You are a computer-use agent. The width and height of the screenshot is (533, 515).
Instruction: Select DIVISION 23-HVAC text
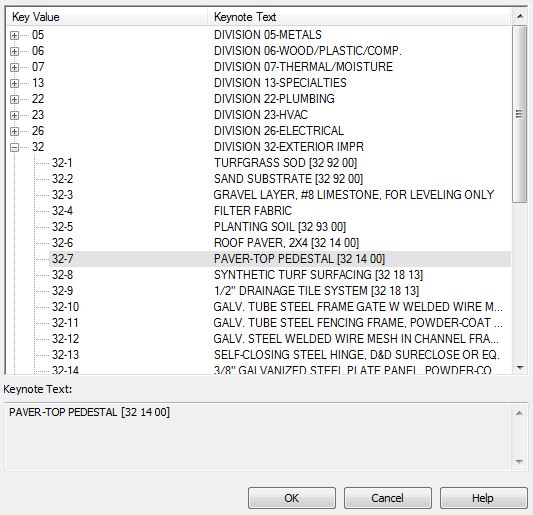[x=261, y=115]
